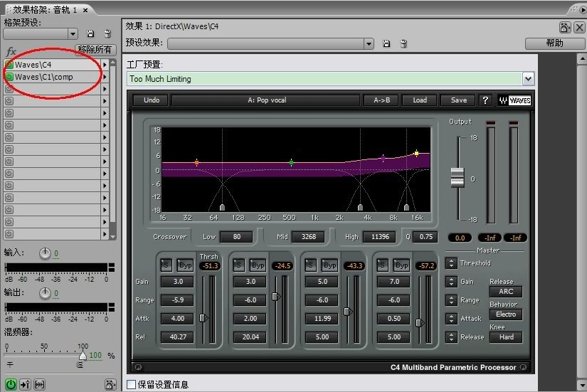Click the Output fader handle
The width and height of the screenshot is (587, 392).
458,177
